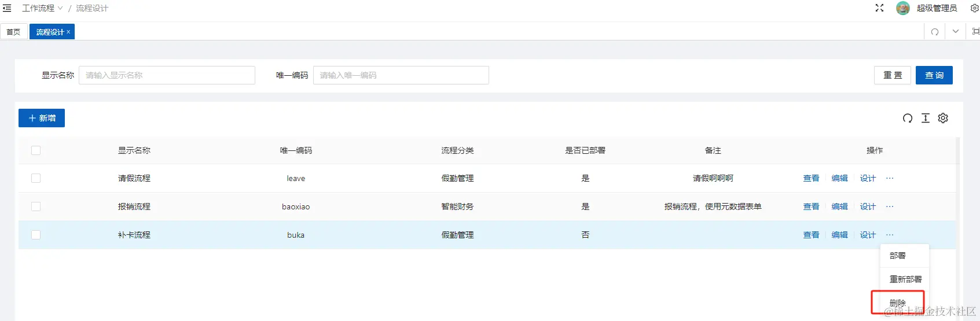The width and height of the screenshot is (980, 321).
Task: Click the 请假啊啊啊 remark cell
Action: 713,178
